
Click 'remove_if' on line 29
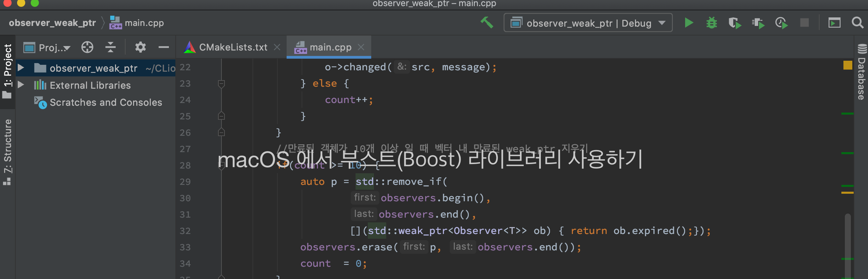414,182
